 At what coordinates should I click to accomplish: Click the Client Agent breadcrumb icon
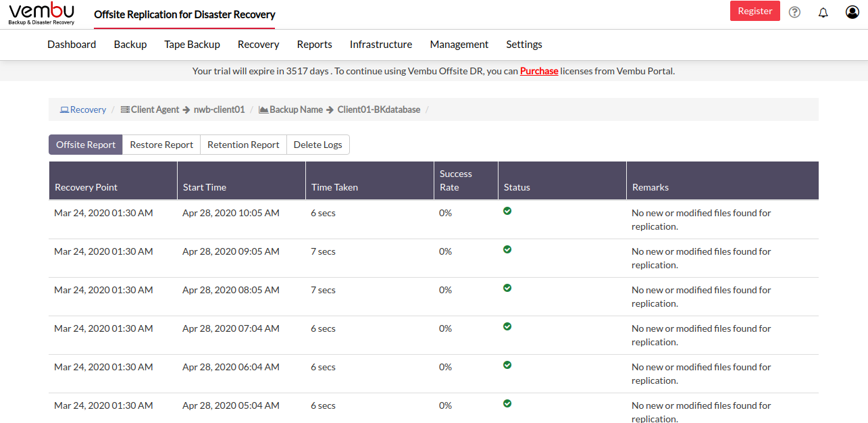pos(125,109)
